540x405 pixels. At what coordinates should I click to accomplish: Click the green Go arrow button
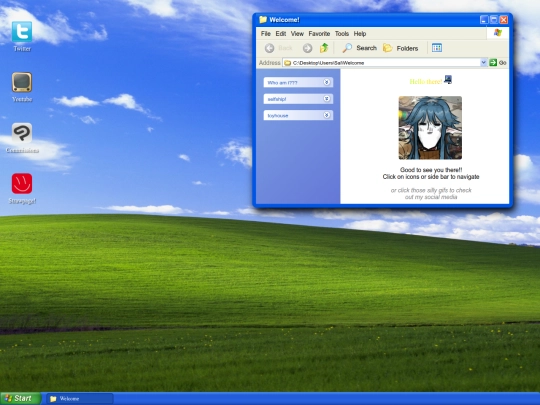click(x=493, y=62)
